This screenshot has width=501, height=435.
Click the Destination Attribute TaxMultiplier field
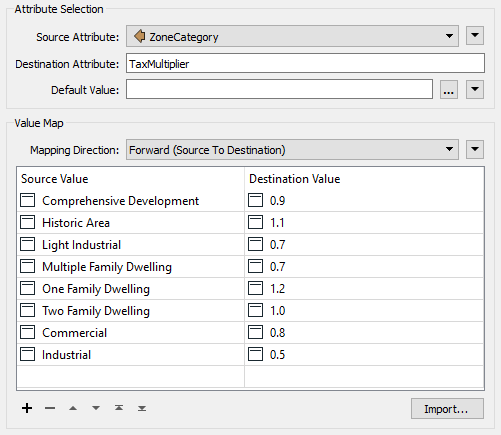305,63
